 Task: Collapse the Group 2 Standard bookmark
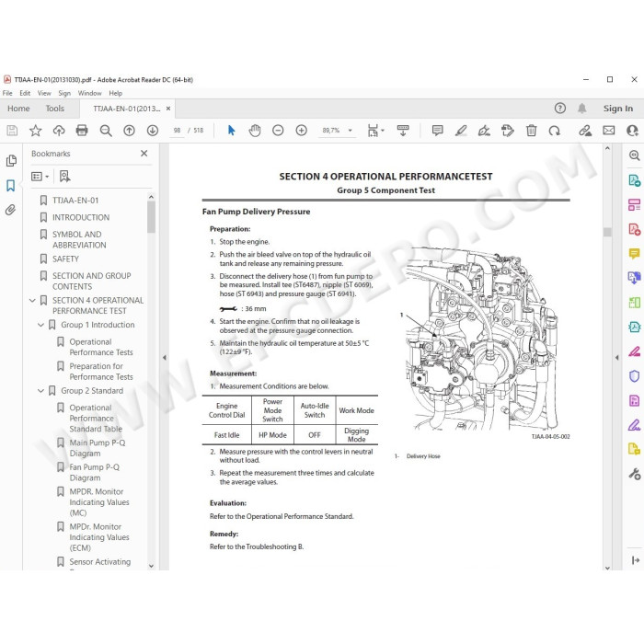pos(40,391)
